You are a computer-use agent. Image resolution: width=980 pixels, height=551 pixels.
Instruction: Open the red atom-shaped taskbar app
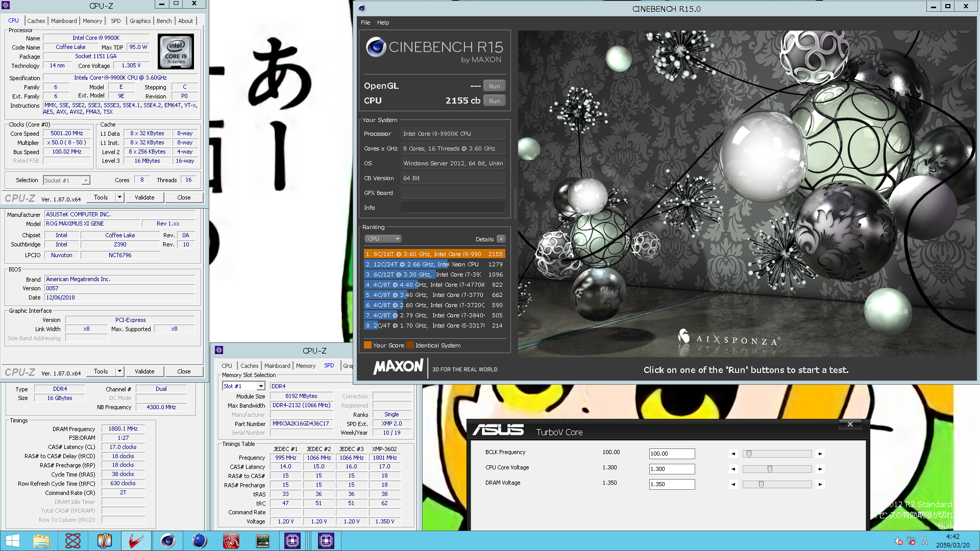click(73, 541)
